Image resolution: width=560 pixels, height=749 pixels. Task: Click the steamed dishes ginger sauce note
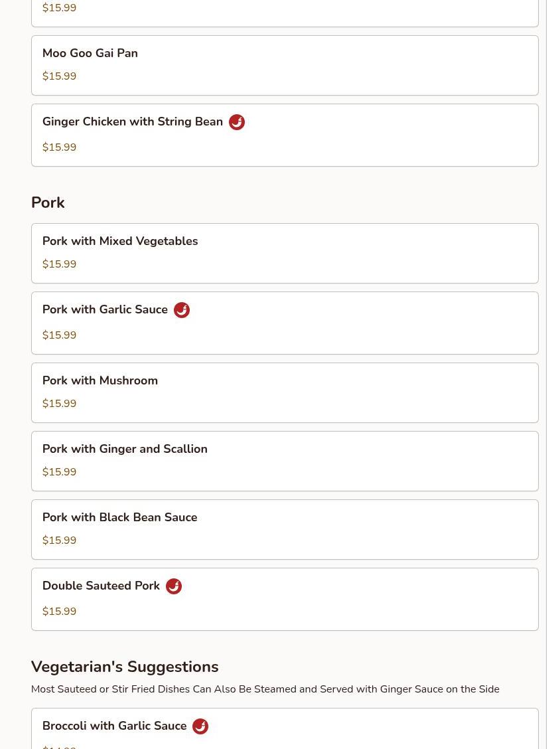pyautogui.click(x=265, y=689)
